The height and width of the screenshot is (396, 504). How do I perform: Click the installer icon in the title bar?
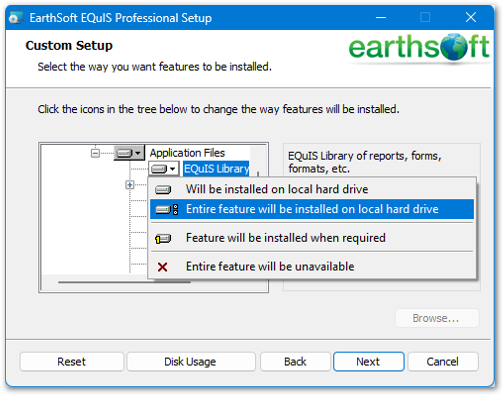pos(16,18)
